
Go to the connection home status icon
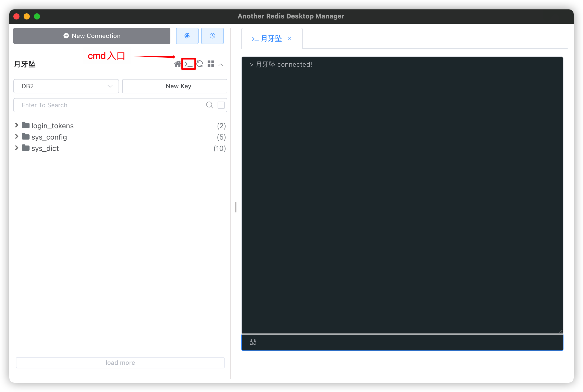point(177,64)
